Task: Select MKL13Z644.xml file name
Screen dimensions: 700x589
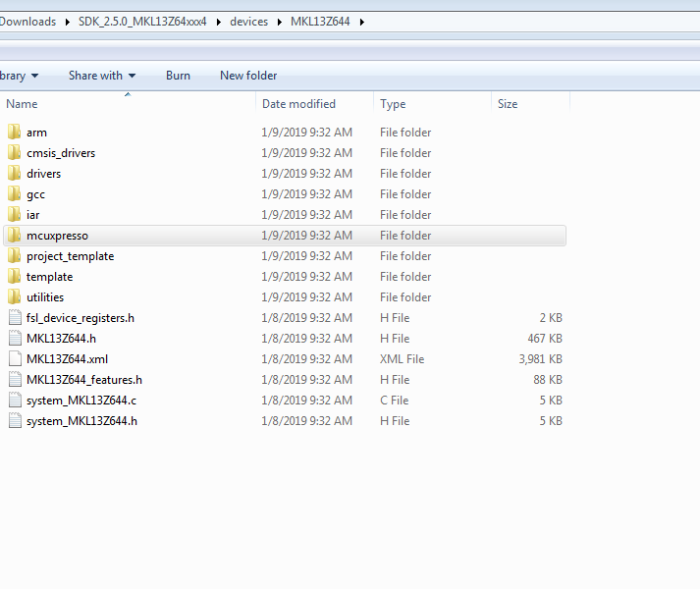Action: point(67,359)
